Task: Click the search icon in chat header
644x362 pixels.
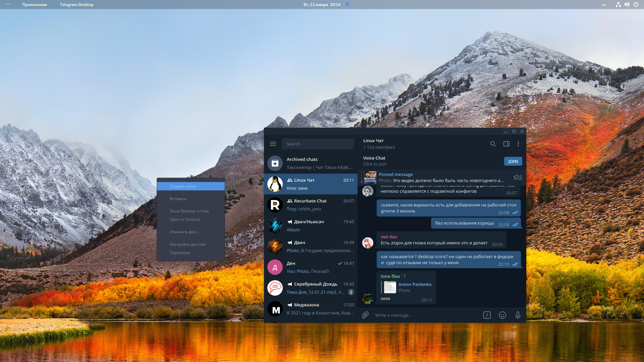Action: pyautogui.click(x=493, y=144)
